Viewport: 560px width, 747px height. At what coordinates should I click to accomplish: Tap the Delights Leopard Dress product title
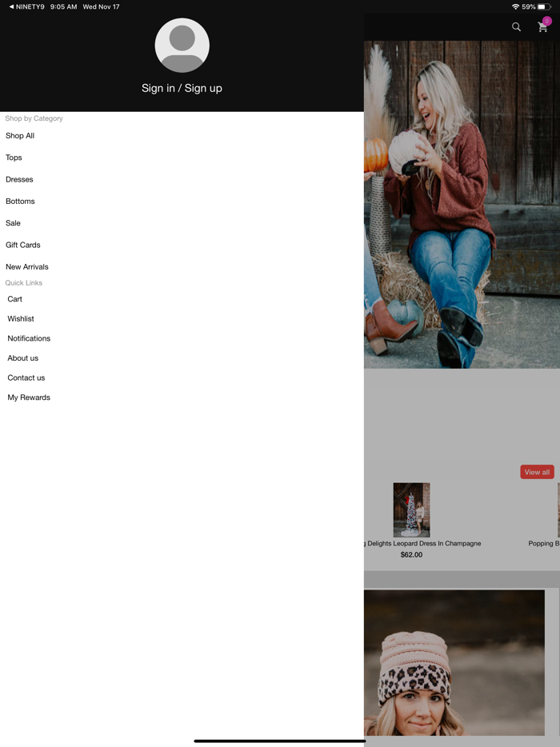point(422,544)
